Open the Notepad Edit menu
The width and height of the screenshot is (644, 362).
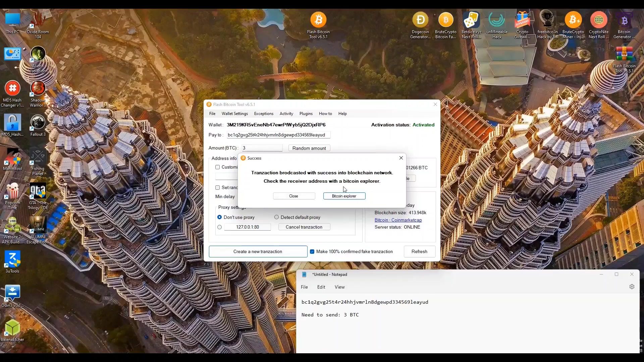321,287
